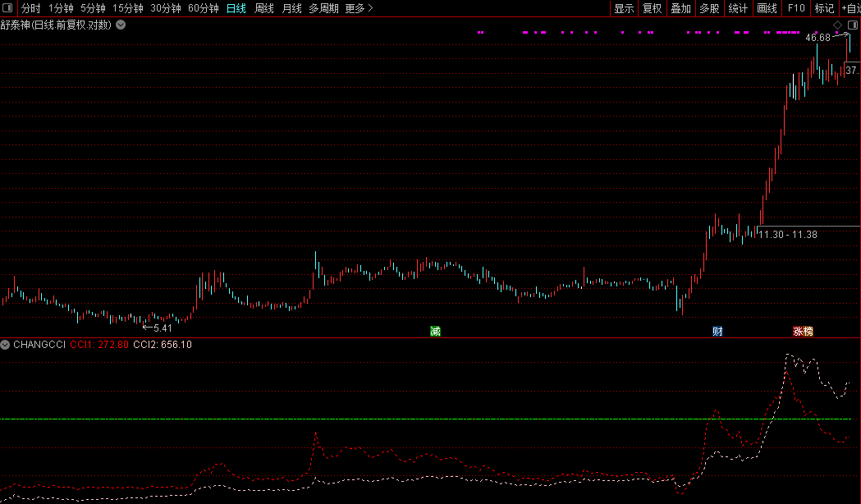Open the 统计 statistics tool

point(738,8)
